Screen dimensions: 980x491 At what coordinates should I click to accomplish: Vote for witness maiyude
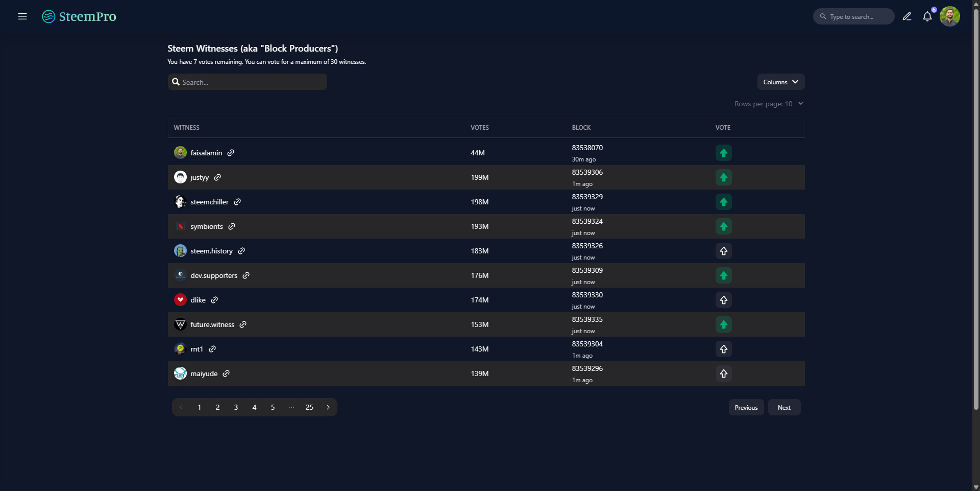pyautogui.click(x=724, y=373)
